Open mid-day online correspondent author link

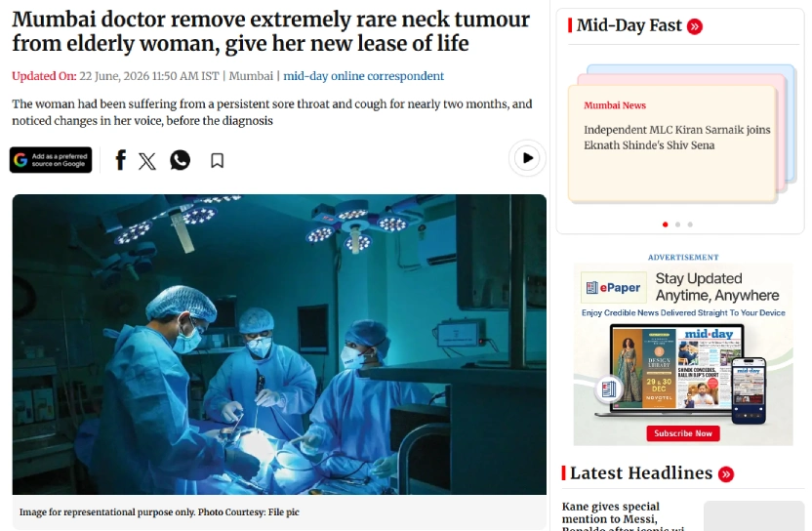pos(363,76)
